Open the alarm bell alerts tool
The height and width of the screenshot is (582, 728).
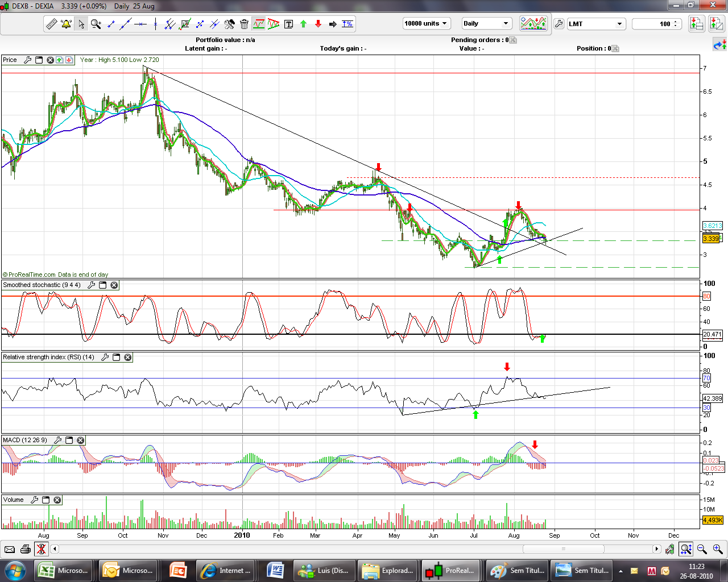click(66, 24)
